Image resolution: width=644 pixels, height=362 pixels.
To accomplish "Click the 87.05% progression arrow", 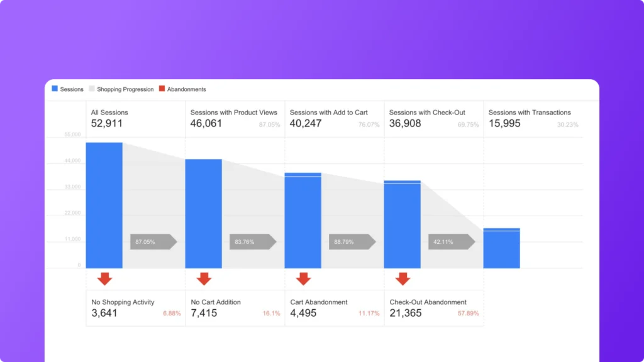I will tap(153, 242).
